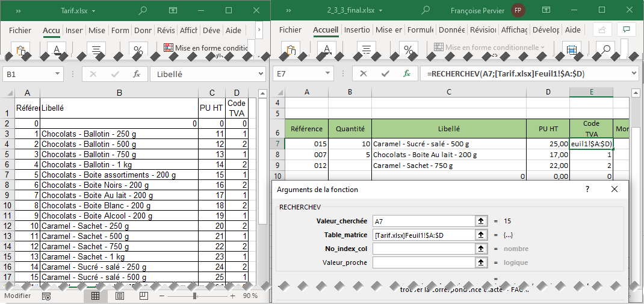Confirm formula with the checkmark in 2_3_3_final.xlsx
Viewport: 644px width, 304px height.
pos(385,73)
